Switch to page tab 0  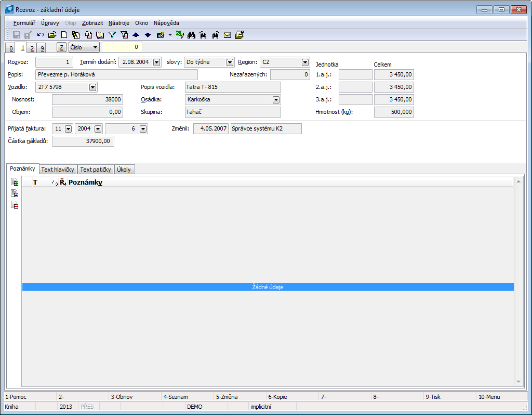pyautogui.click(x=11, y=48)
